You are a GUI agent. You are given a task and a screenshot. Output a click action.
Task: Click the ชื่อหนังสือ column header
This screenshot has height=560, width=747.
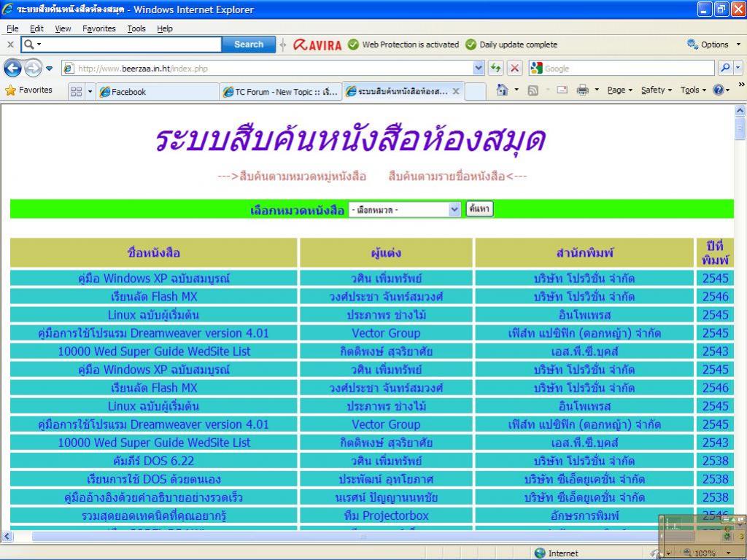click(153, 253)
